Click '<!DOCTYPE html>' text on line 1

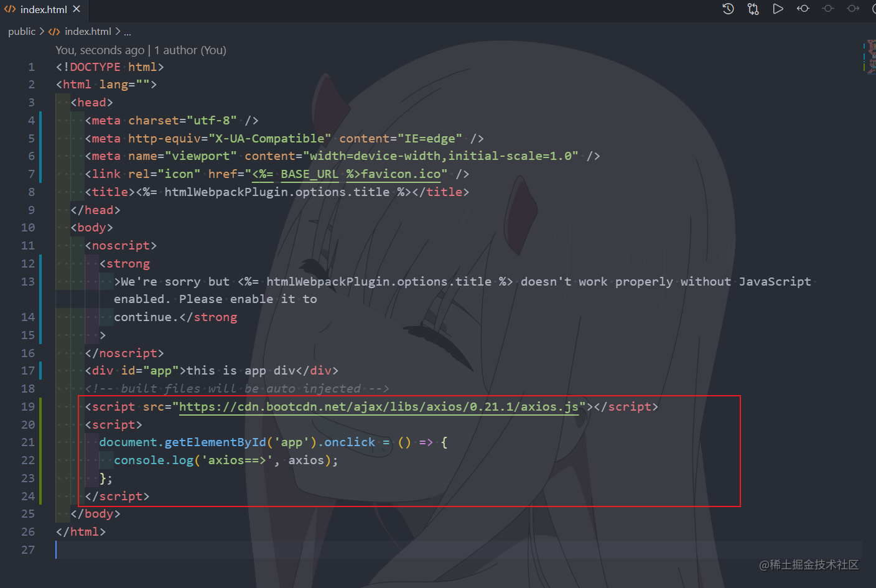click(109, 67)
